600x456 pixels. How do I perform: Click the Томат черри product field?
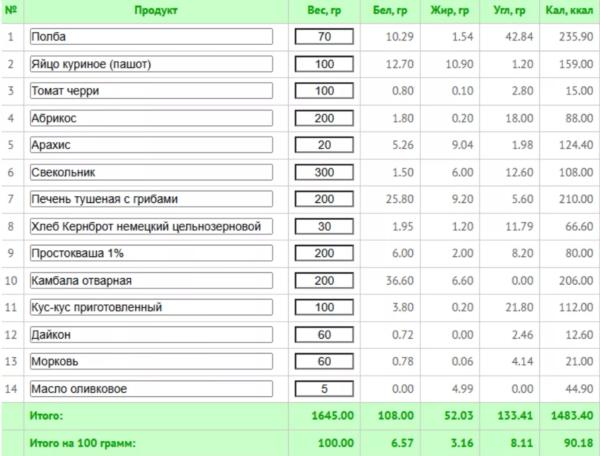(151, 91)
